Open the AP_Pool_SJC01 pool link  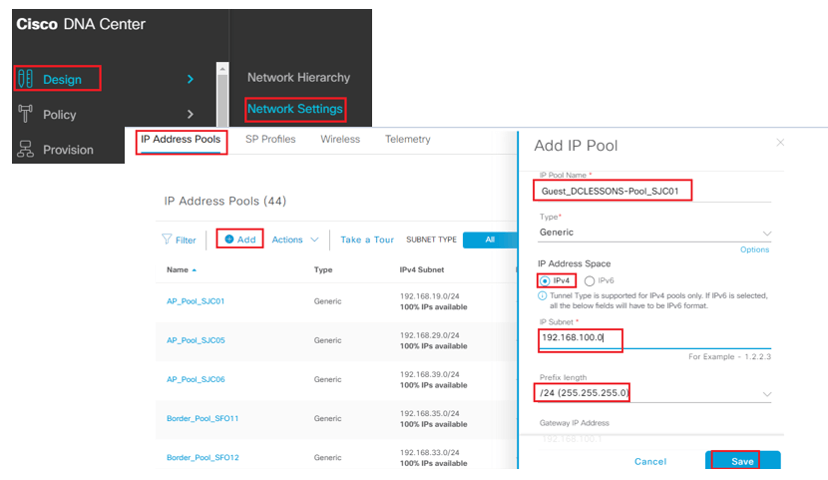(195, 302)
